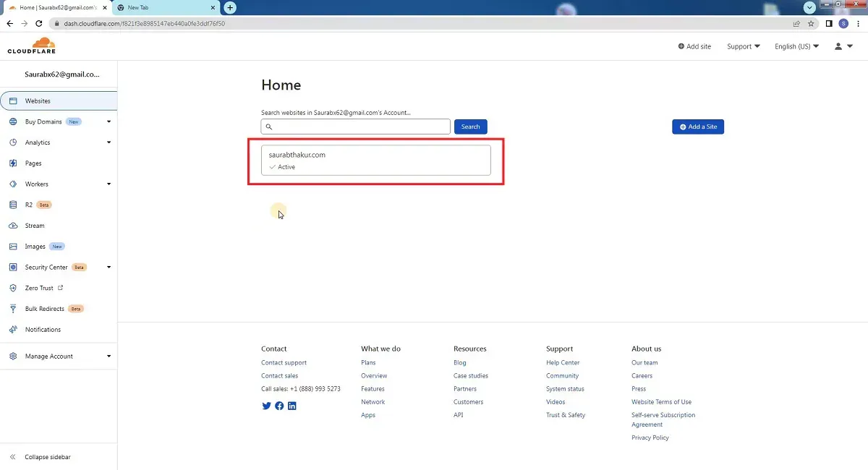
Task: Open Contact sales link
Action: 279,376
